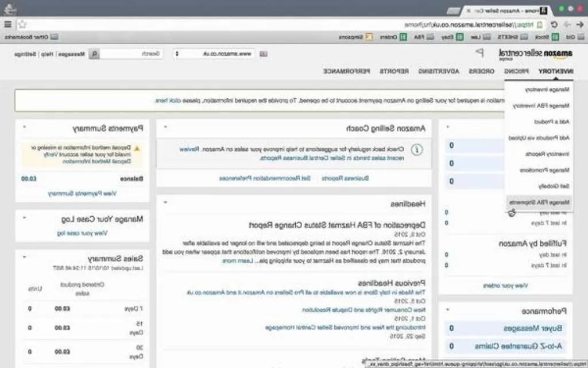Collapse the Performance widget
The width and height of the screenshot is (588, 368).
click(448, 310)
